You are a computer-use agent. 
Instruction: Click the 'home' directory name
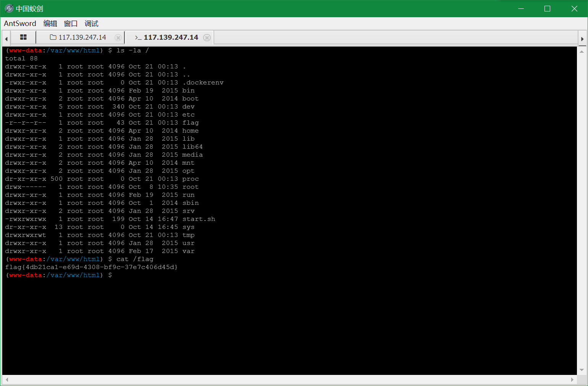coord(191,131)
